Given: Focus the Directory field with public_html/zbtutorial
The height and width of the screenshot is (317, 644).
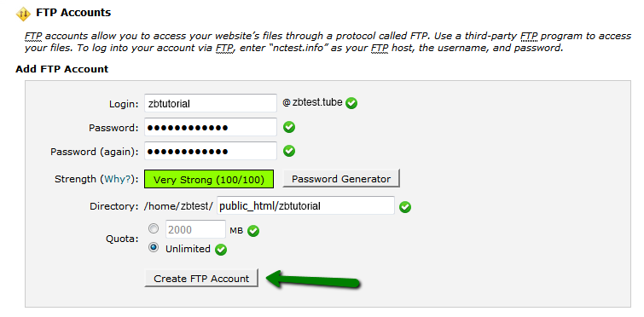Looking at the screenshot, I should [305, 205].
